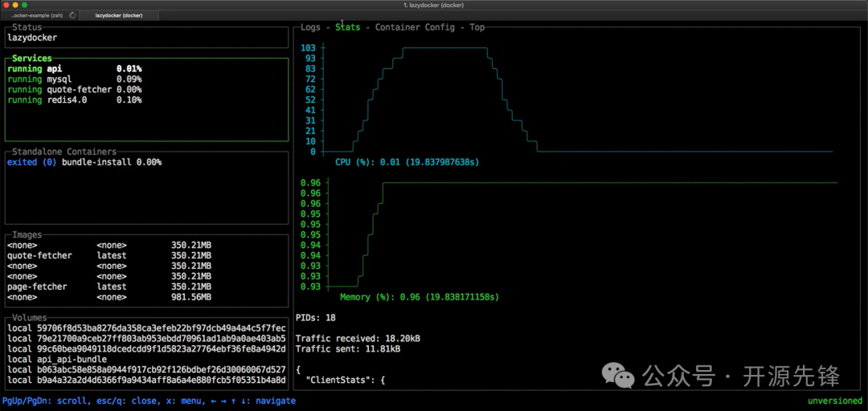This screenshot has height=411, width=868.
Task: Focus the Services panel title
Action: 31,58
